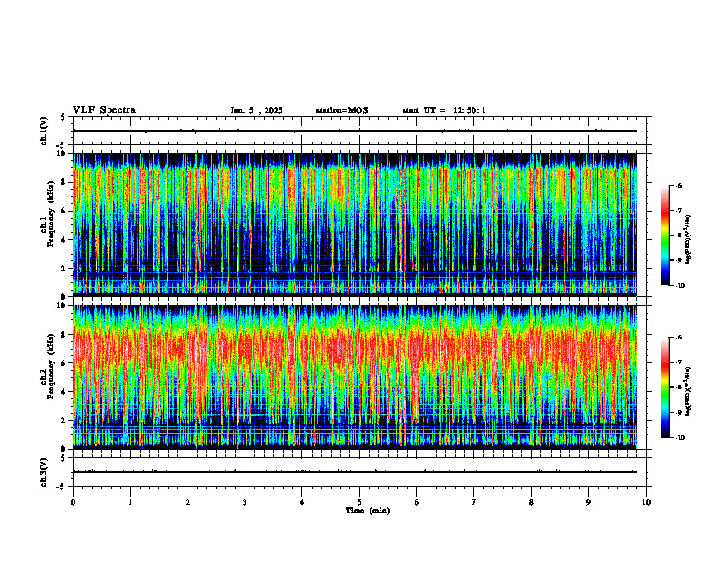Select the "start UT = 12:50: 1" text
This screenshot has width=728, height=563.
click(x=444, y=110)
